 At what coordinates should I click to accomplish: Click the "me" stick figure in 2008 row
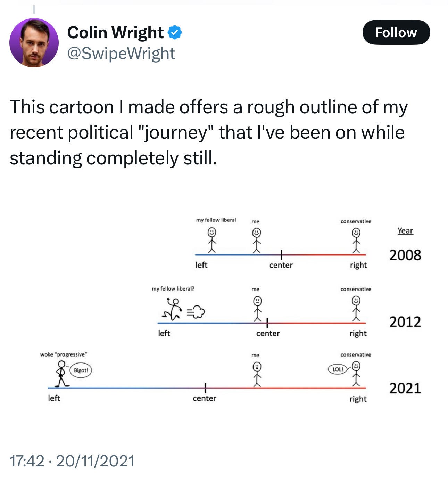[256, 240]
